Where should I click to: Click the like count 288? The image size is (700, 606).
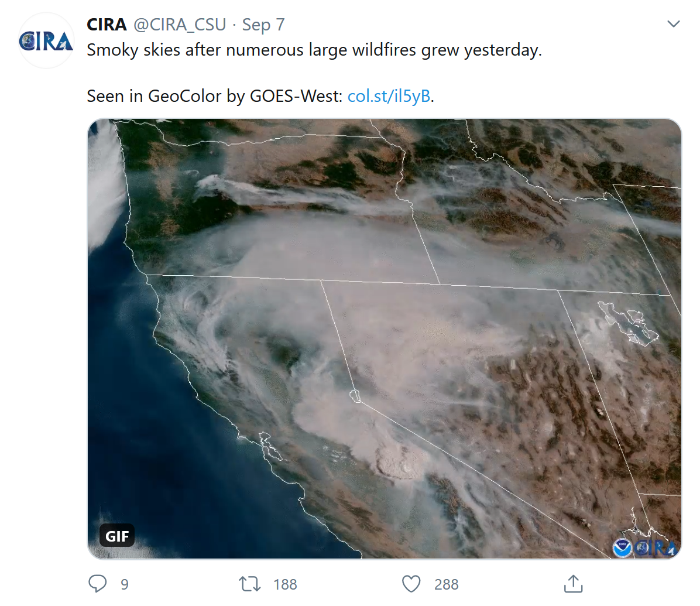click(446, 584)
